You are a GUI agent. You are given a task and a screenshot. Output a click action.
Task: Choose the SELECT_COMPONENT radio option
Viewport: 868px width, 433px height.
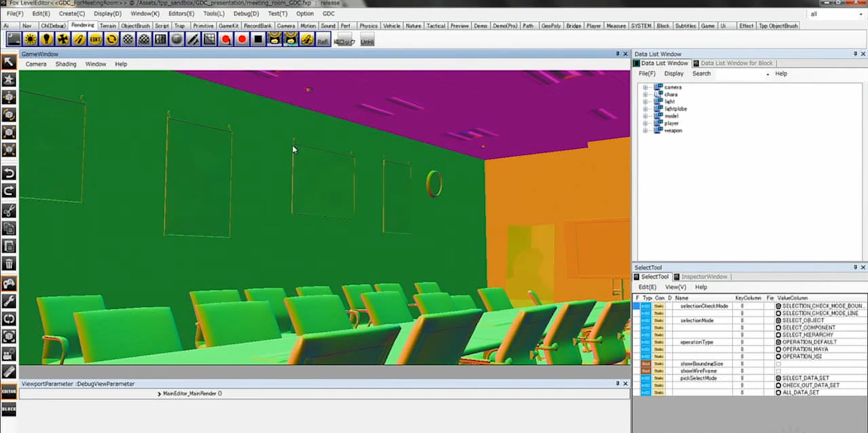pos(778,328)
